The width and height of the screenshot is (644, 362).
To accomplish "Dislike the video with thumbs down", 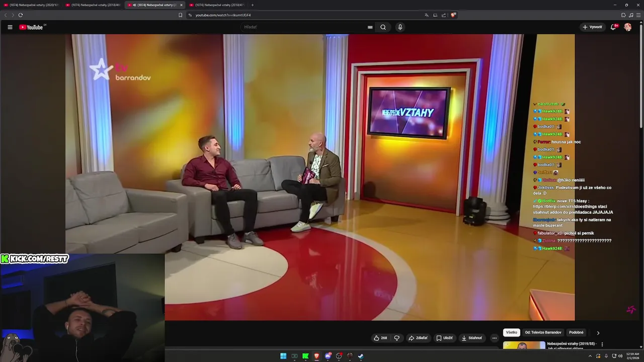I will (396, 338).
